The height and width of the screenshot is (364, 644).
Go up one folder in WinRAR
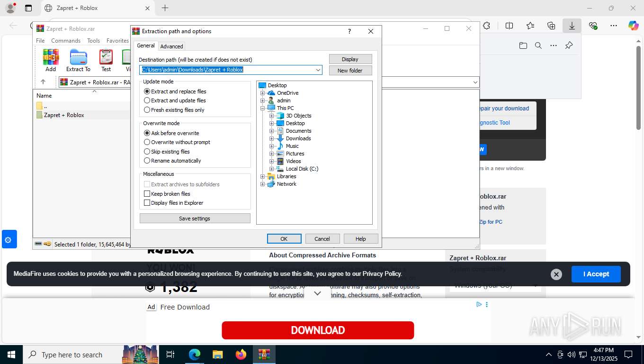[43, 82]
